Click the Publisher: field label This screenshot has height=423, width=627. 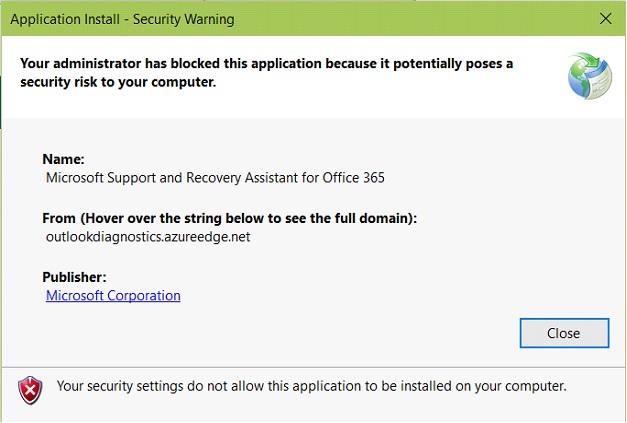(x=74, y=276)
